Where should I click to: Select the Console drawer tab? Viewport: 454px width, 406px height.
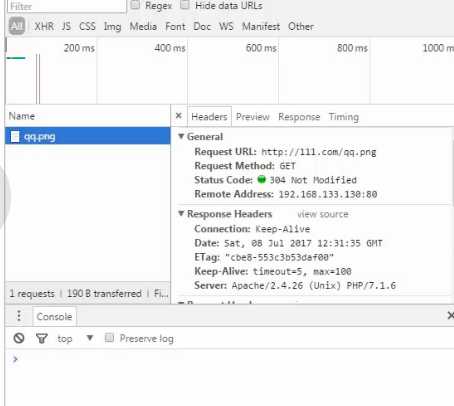[54, 316]
